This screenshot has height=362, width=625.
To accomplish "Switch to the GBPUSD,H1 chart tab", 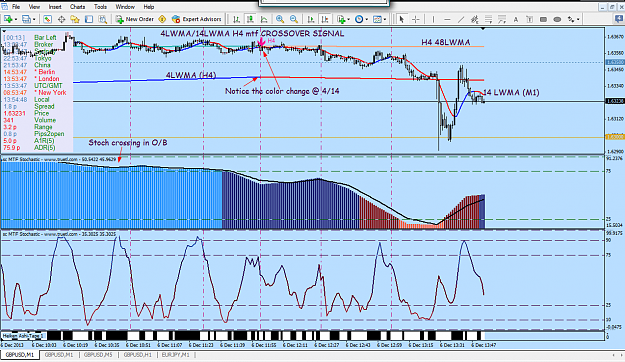I will 138,354.
